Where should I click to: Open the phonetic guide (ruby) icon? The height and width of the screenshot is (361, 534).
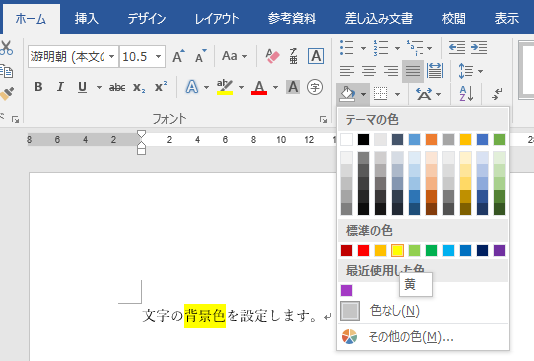[x=294, y=56]
